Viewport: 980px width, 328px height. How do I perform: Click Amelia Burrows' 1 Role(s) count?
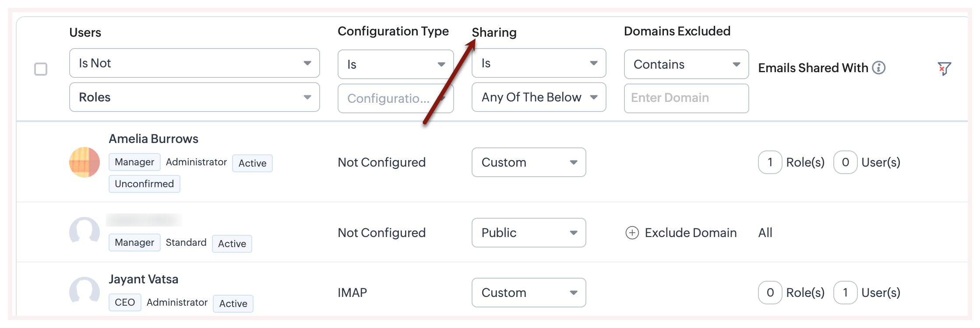pos(770,162)
